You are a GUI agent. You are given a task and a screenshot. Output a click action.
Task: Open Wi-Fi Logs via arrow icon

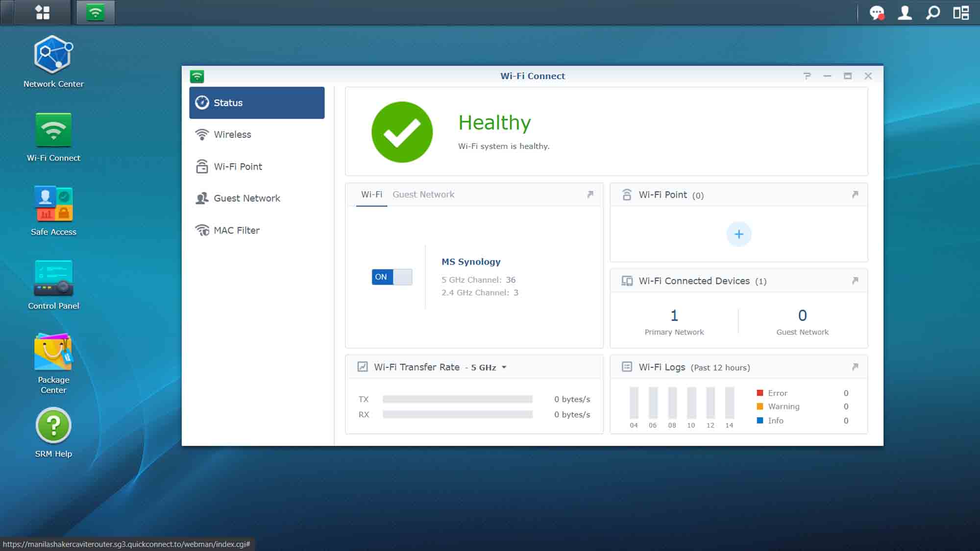(x=855, y=367)
